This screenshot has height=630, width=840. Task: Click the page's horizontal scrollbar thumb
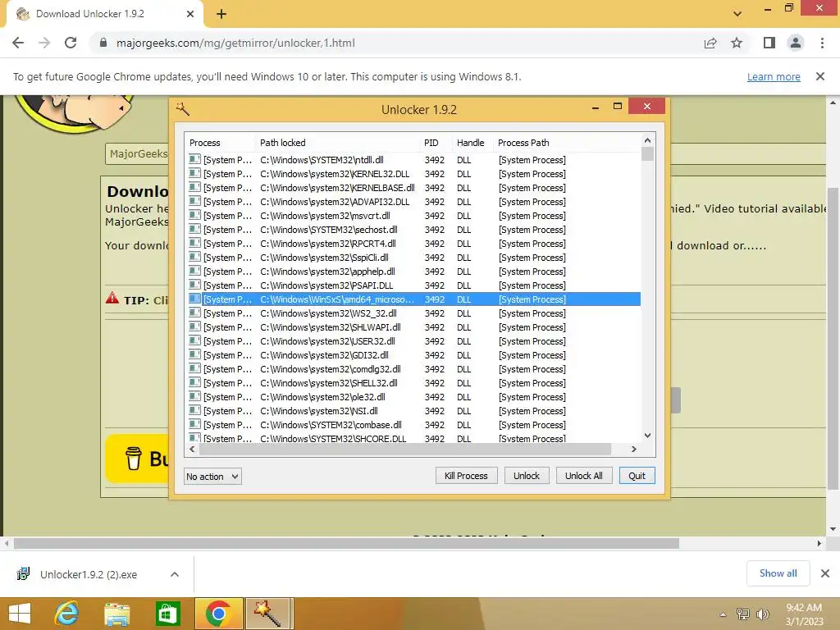click(347, 543)
